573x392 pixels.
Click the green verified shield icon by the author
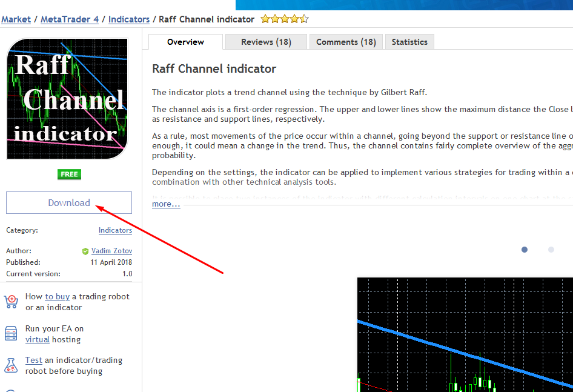pyautogui.click(x=85, y=251)
